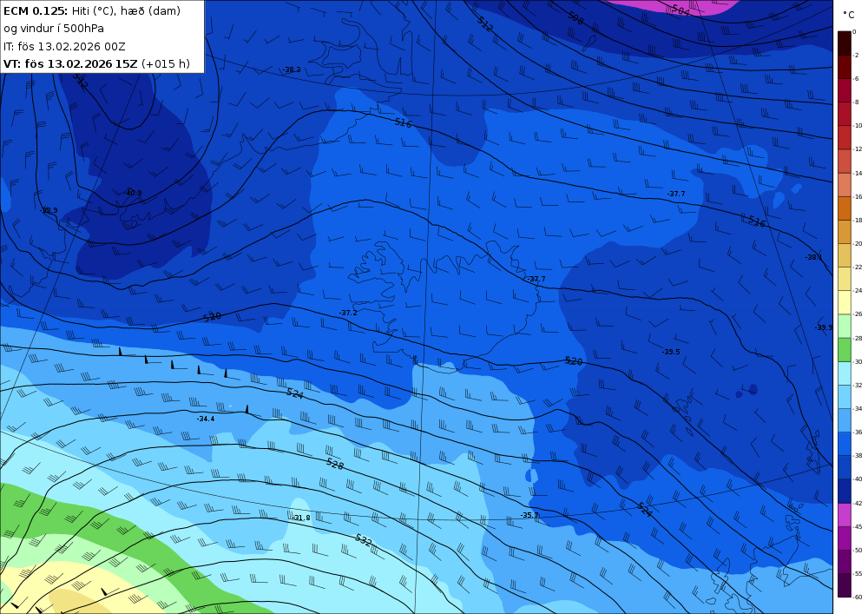Select the initial time 'IT: fös 13.02.2026 00Z'
Screen dimensions: 868x614
pyautogui.click(x=64, y=47)
